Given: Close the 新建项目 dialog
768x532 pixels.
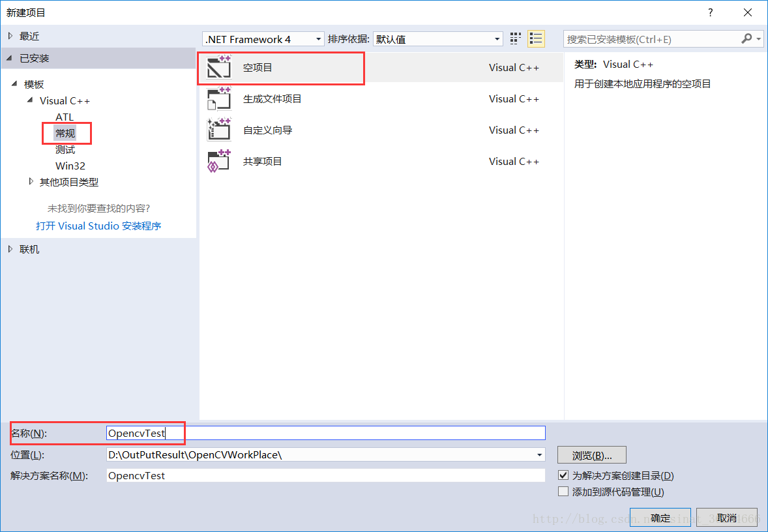Looking at the screenshot, I should click(747, 13).
